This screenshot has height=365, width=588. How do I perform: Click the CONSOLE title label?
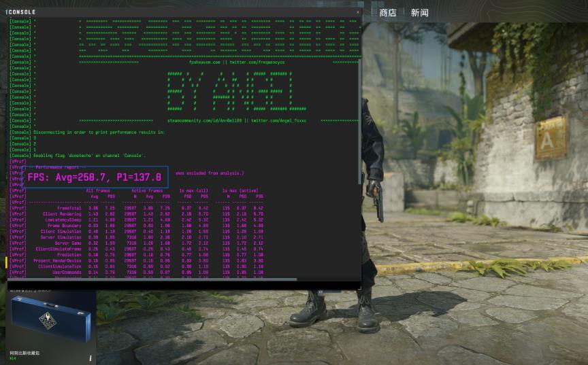point(22,12)
